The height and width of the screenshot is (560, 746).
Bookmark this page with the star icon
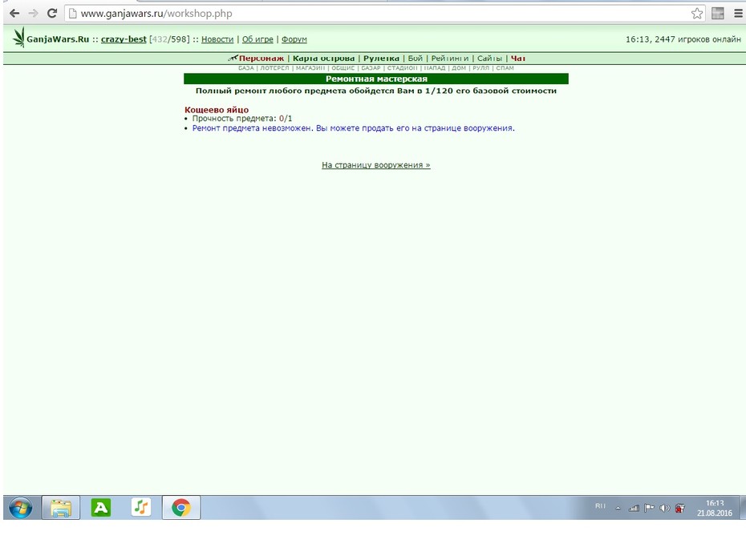pyautogui.click(x=696, y=14)
